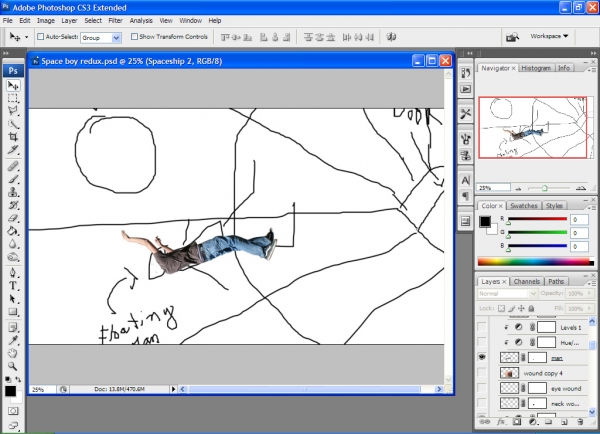Image resolution: width=600 pixels, height=434 pixels.
Task: Select the Blur tool
Action: (13, 244)
